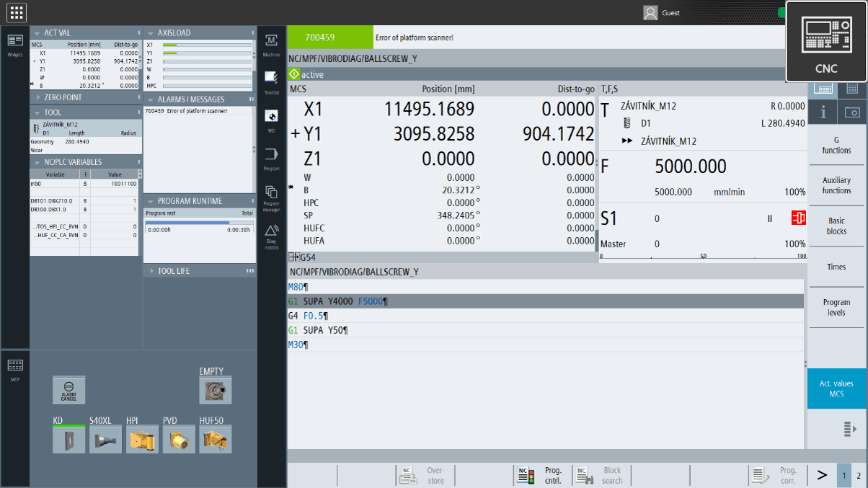Toggle the MCP panel
Screen dimensions: 868x488
(x=15, y=369)
